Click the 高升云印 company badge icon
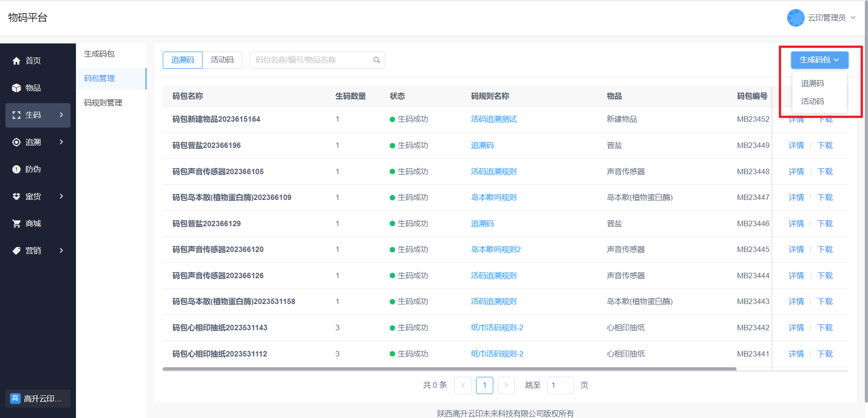Screen dimensions: 868x418 pos(15,398)
